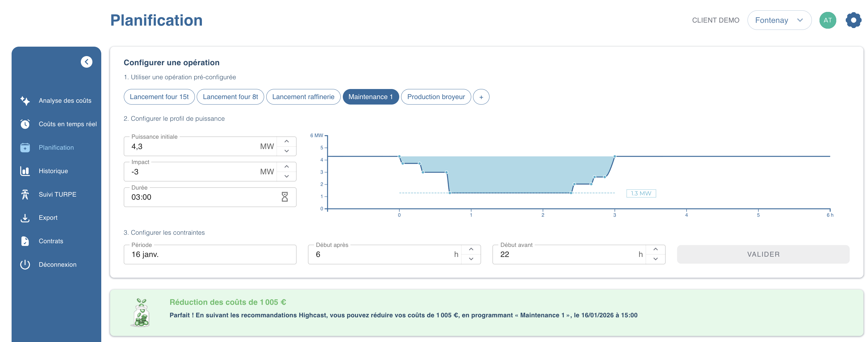Open settings gear in top right
The image size is (868, 342).
(853, 20)
